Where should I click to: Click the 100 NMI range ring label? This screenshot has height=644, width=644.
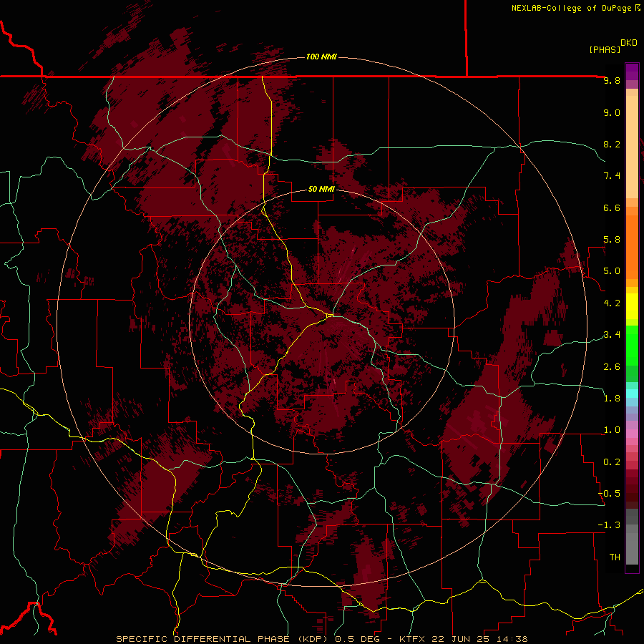point(321,57)
